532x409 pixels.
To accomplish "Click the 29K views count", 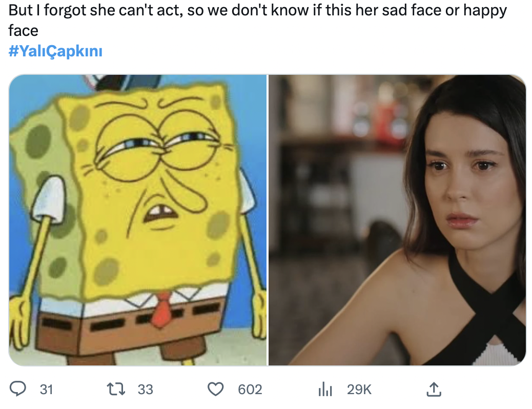I will [x=359, y=390].
